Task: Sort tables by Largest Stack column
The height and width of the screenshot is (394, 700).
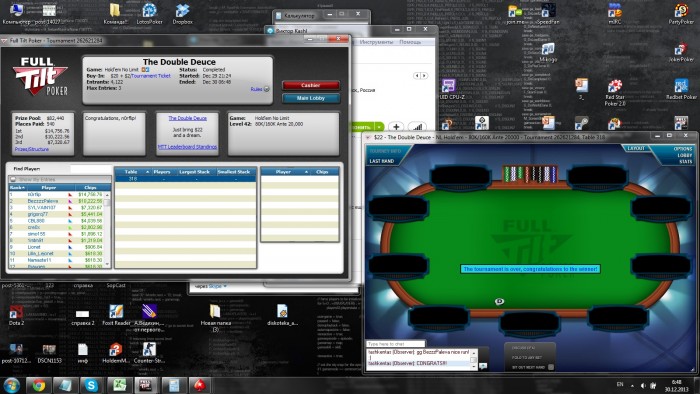Action: coord(194,172)
